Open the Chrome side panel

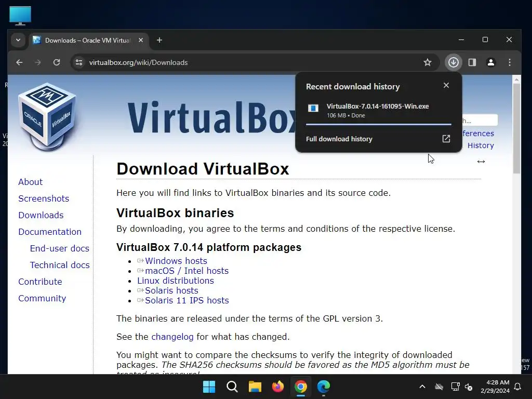(472, 62)
